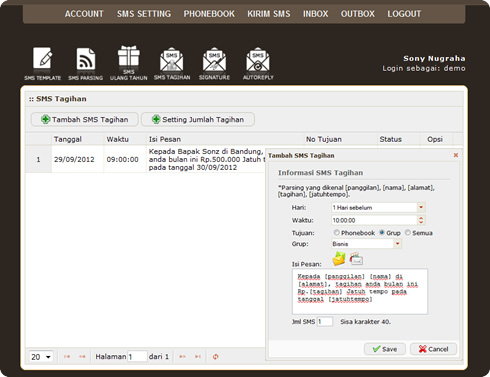Click the Kepada Bapak Sonz message cell

pos(206,159)
